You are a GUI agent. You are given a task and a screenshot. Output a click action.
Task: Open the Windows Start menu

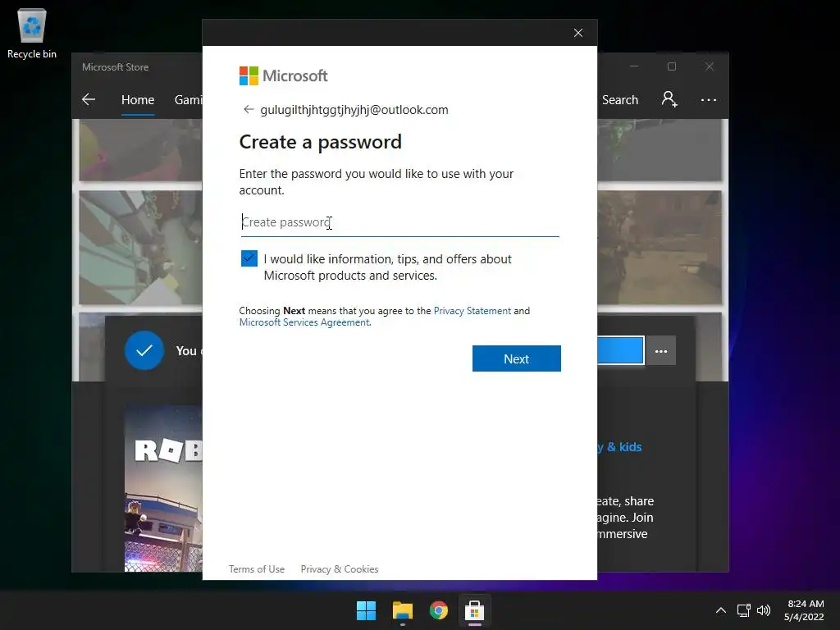click(x=367, y=610)
